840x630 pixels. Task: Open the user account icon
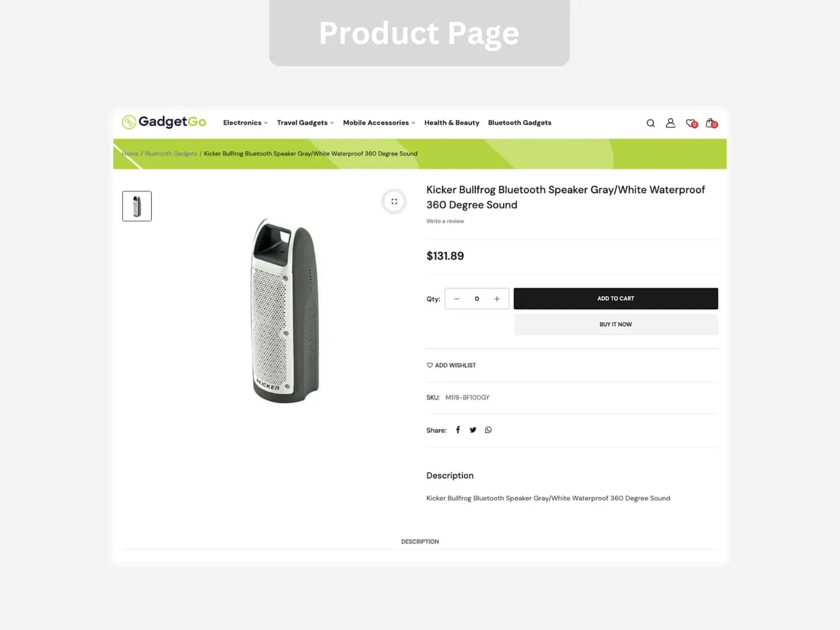[x=670, y=123]
